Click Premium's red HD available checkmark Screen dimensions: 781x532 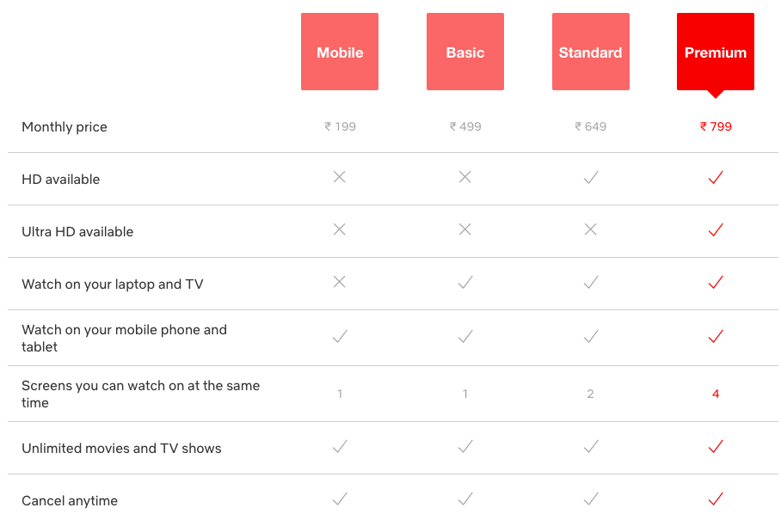(x=716, y=177)
